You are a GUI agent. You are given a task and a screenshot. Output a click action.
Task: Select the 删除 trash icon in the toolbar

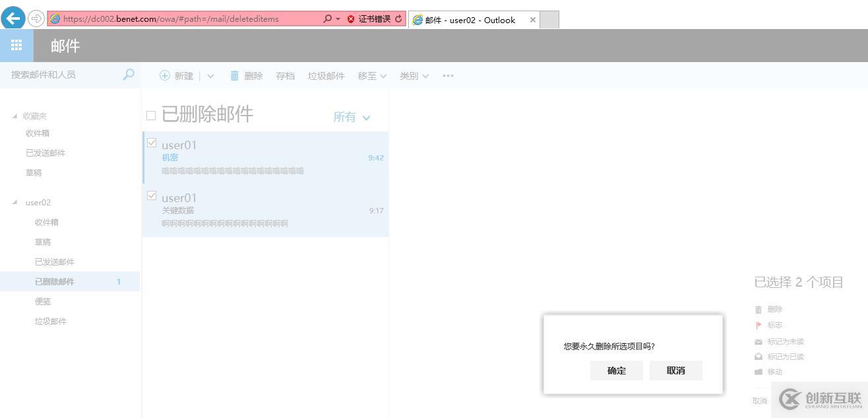235,75
